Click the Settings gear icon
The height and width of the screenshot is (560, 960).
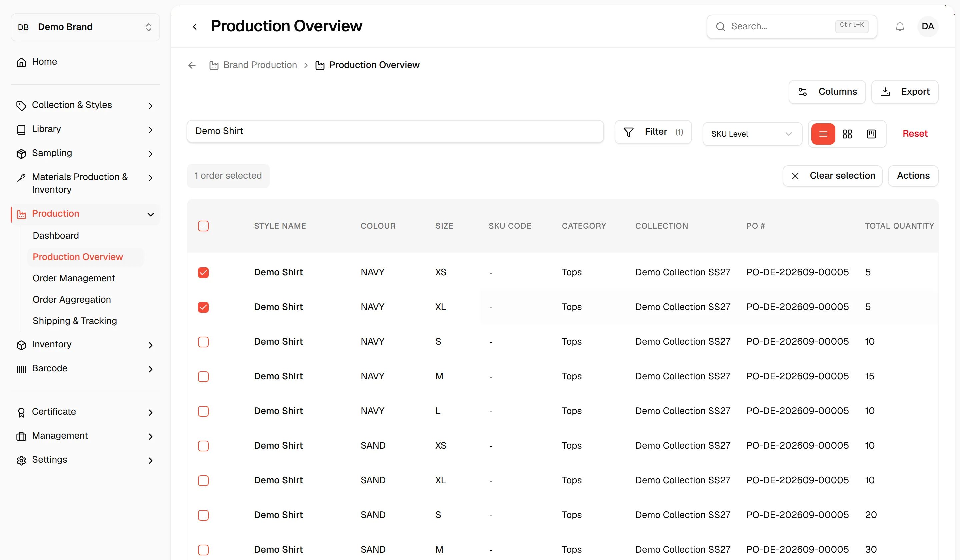tap(21, 460)
